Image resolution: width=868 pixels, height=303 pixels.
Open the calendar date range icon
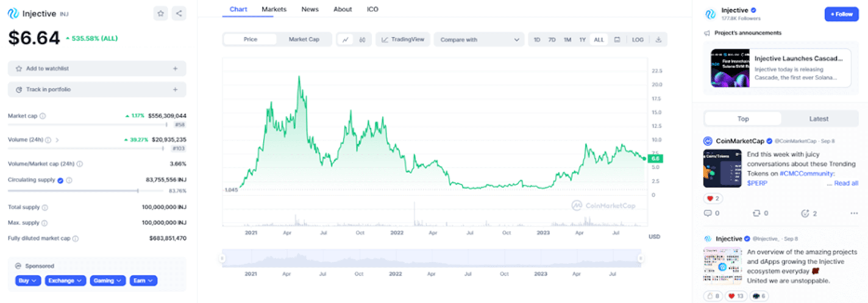(617, 39)
